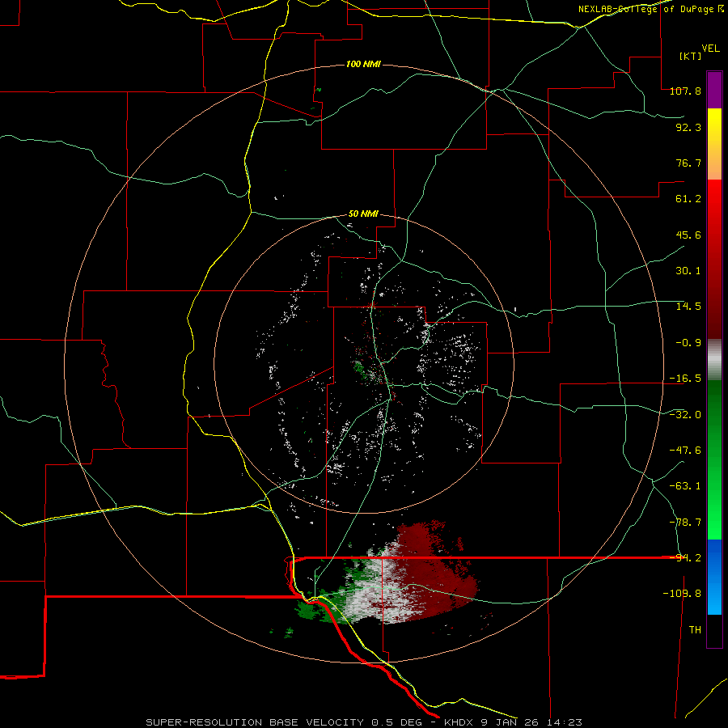Click the 50 NMI range ring label
The image size is (728, 728).
pyautogui.click(x=363, y=214)
